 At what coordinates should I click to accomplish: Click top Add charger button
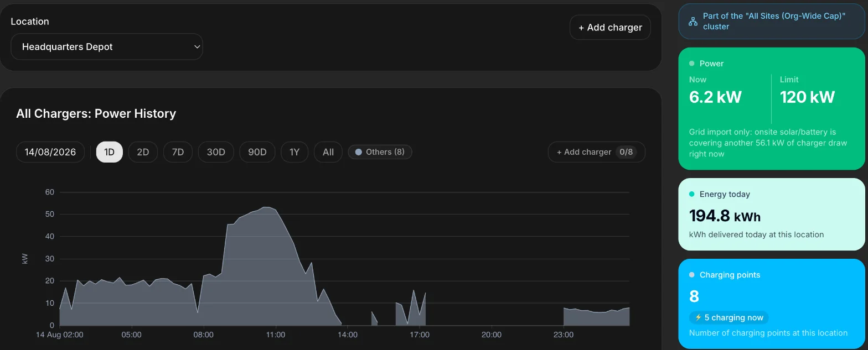tap(610, 28)
